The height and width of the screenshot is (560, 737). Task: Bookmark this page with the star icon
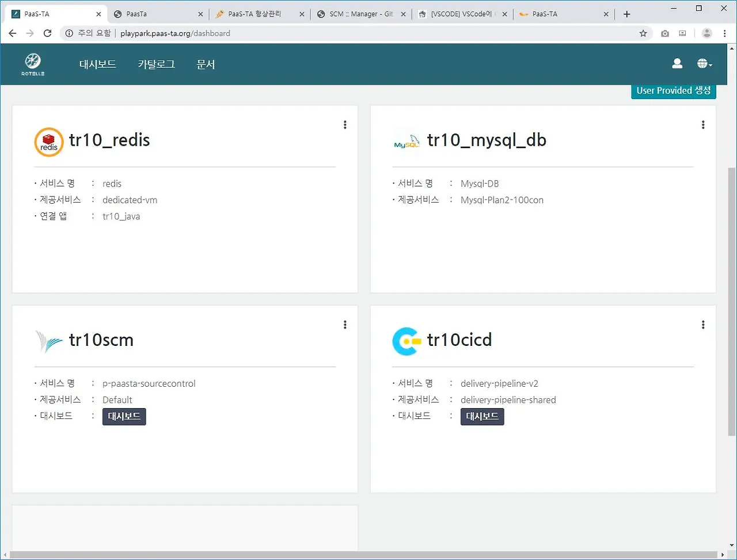(x=643, y=33)
